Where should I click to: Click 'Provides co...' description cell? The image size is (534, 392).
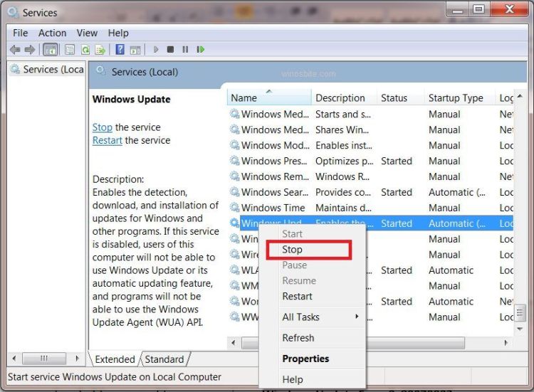click(343, 192)
